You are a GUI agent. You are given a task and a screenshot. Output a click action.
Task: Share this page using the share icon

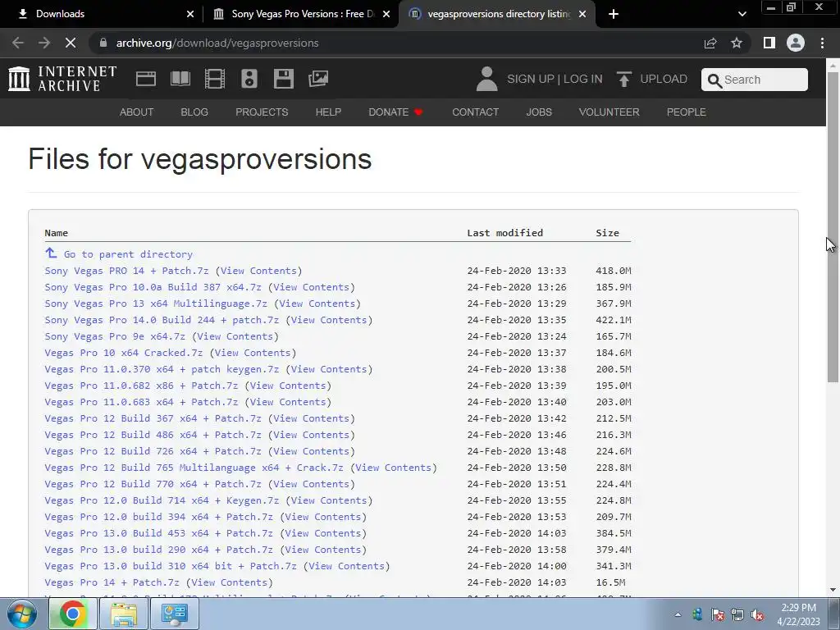click(710, 43)
